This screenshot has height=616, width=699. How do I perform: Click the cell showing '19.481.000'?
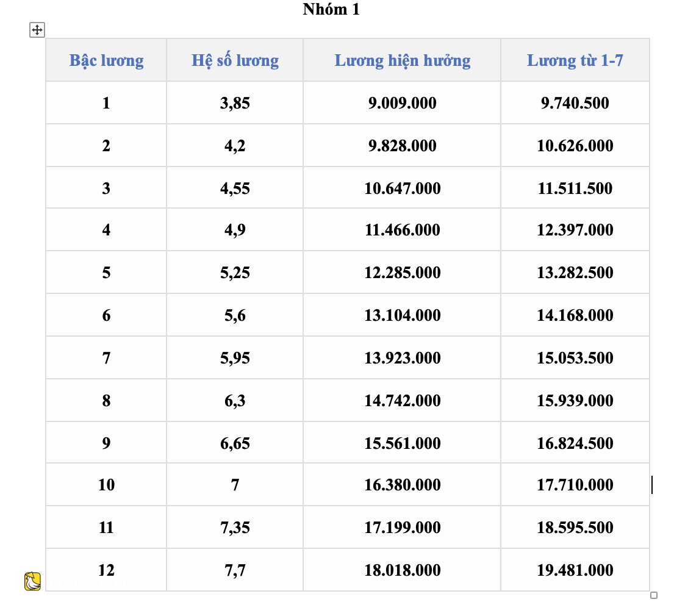[575, 570]
